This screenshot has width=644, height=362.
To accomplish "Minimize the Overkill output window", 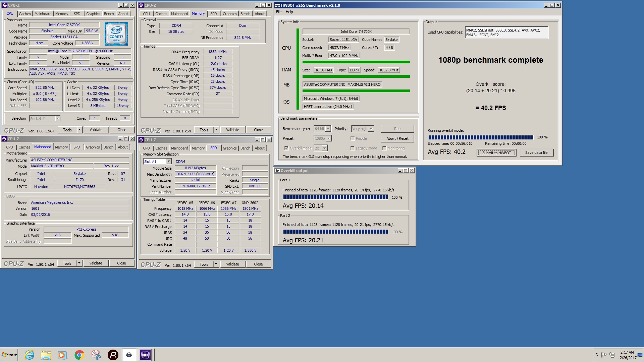I will point(400,171).
